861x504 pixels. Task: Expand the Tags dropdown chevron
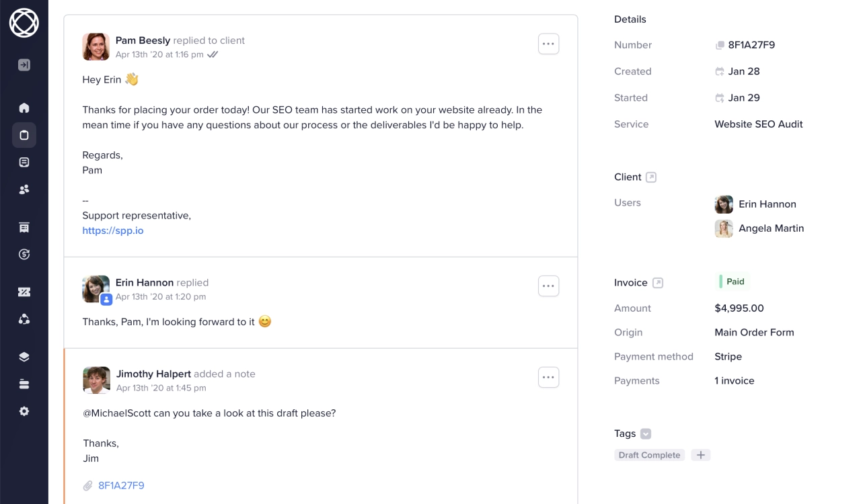pos(646,434)
